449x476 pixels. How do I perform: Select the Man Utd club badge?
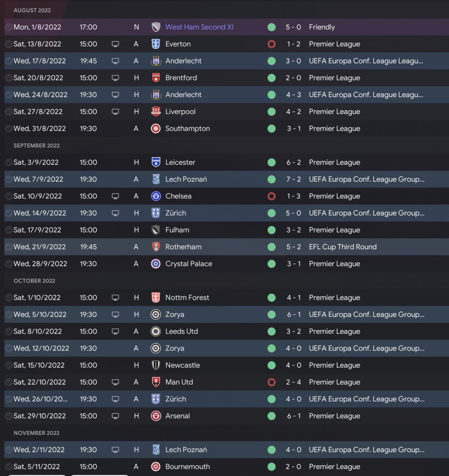click(156, 382)
